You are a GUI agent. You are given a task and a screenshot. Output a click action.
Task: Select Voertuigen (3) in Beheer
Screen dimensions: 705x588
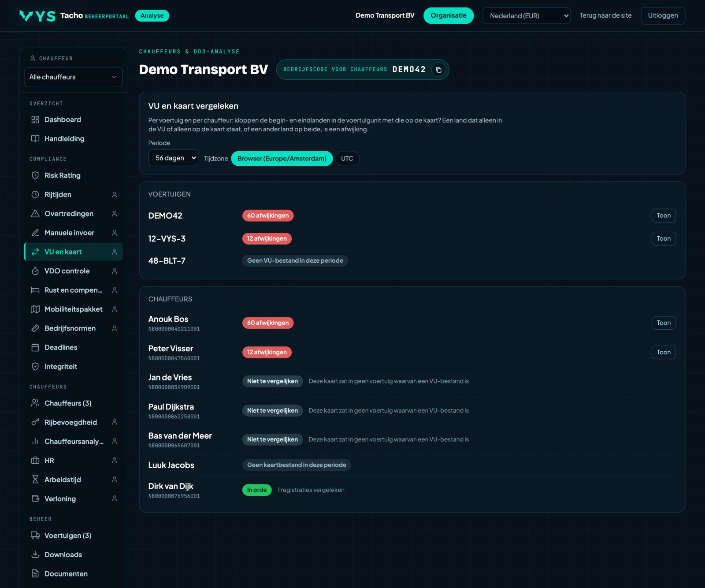click(73, 536)
